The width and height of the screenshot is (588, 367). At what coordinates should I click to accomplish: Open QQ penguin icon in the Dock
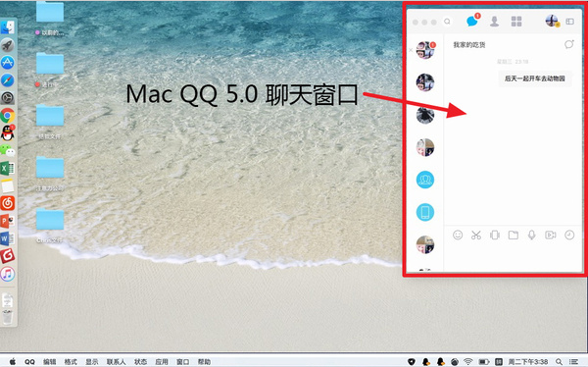coord(7,132)
